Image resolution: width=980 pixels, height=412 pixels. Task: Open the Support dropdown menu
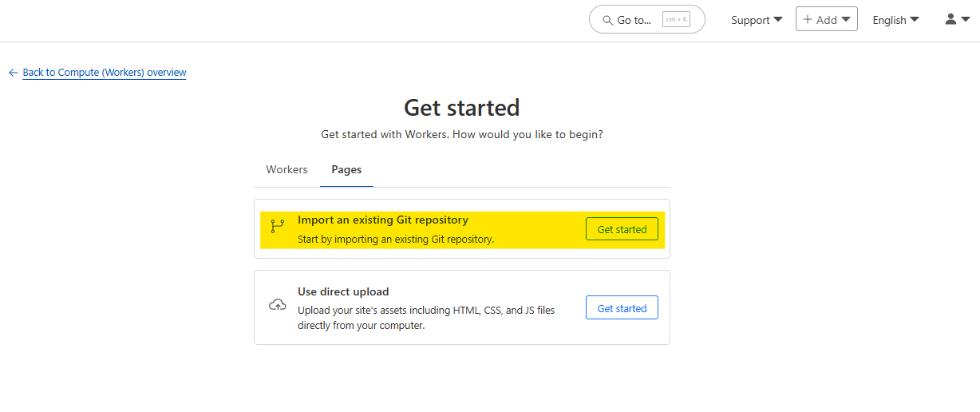click(756, 20)
